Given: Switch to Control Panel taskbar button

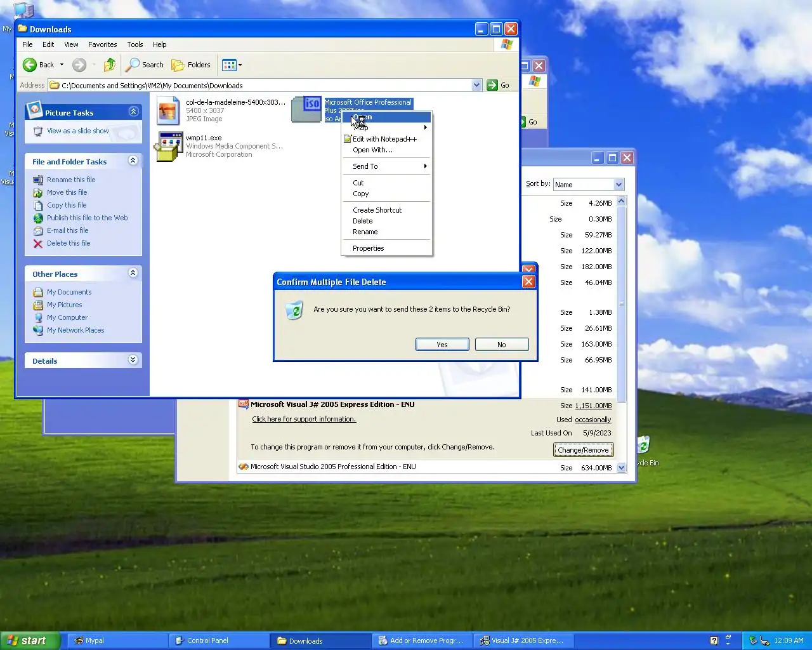Looking at the screenshot, I should [219, 640].
